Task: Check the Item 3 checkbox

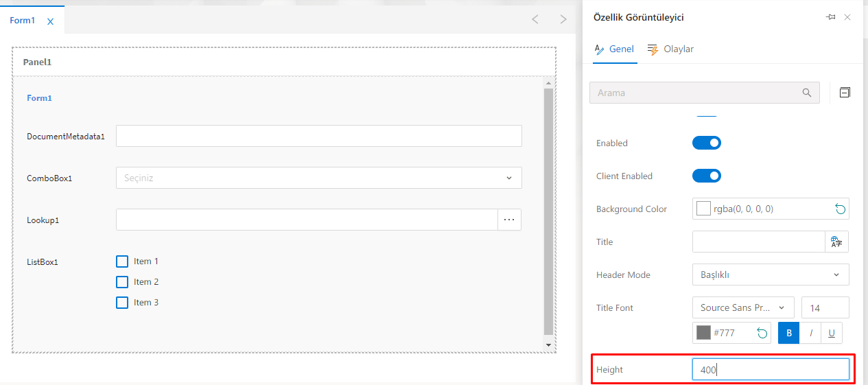Action: click(x=122, y=303)
